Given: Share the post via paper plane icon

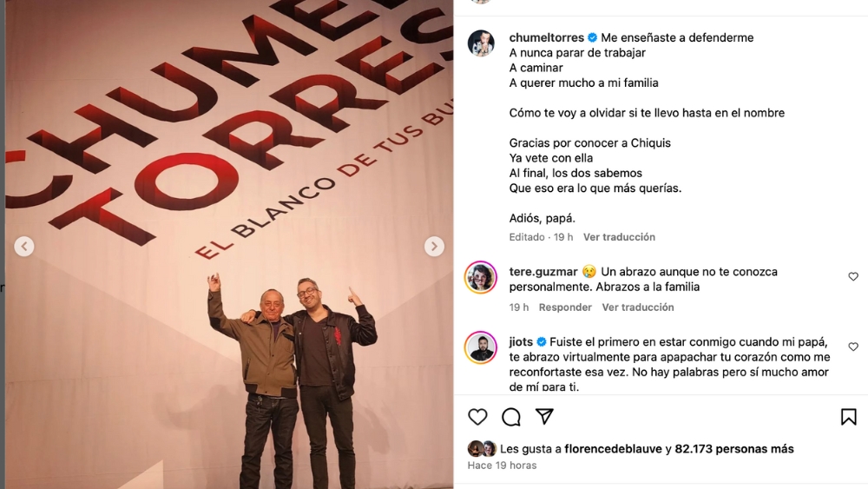Looking at the screenshot, I should click(x=545, y=416).
